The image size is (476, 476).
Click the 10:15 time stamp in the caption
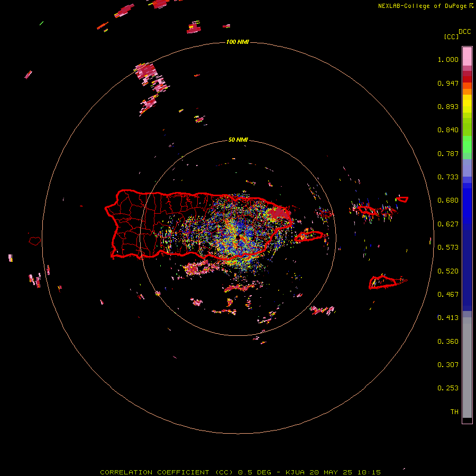(x=369, y=472)
